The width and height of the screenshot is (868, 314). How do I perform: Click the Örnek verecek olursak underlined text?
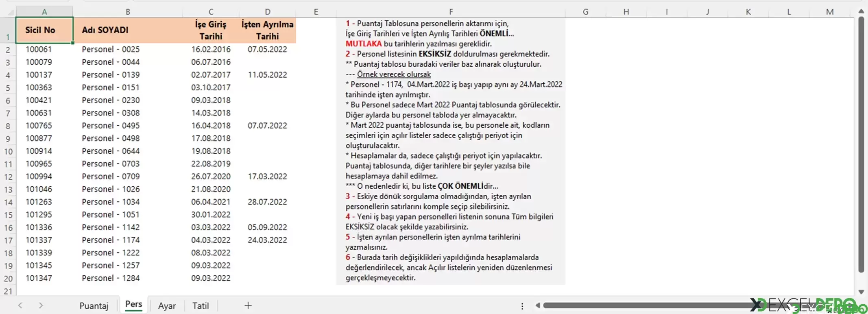(394, 74)
